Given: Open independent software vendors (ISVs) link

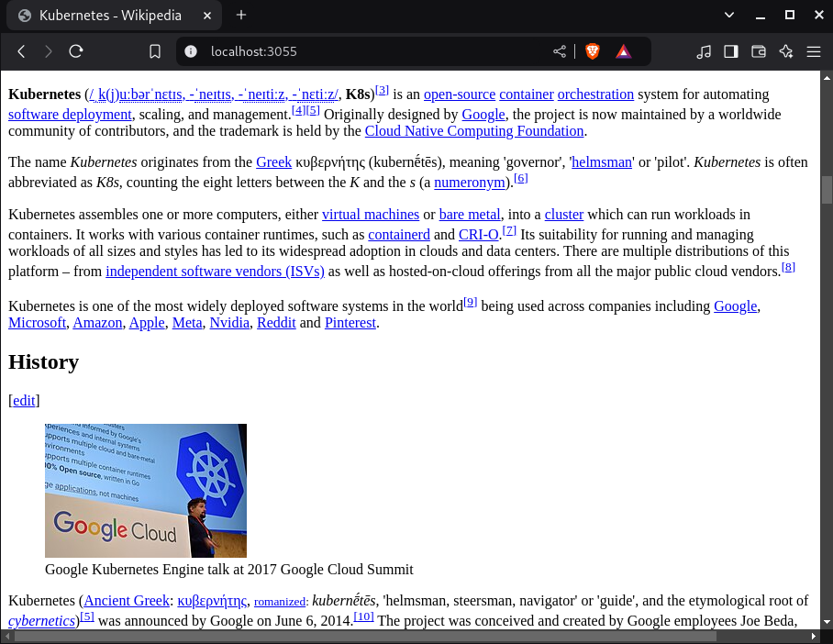Looking at the screenshot, I should 216,272.
